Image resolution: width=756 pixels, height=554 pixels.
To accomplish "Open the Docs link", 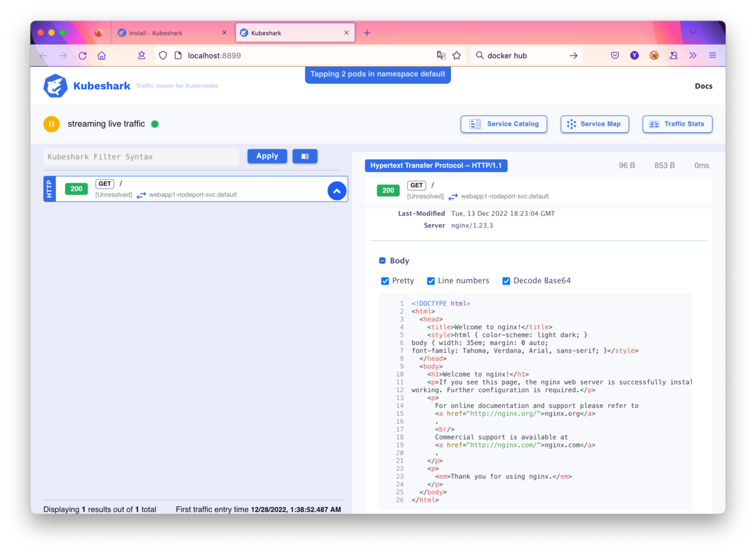I will [704, 86].
